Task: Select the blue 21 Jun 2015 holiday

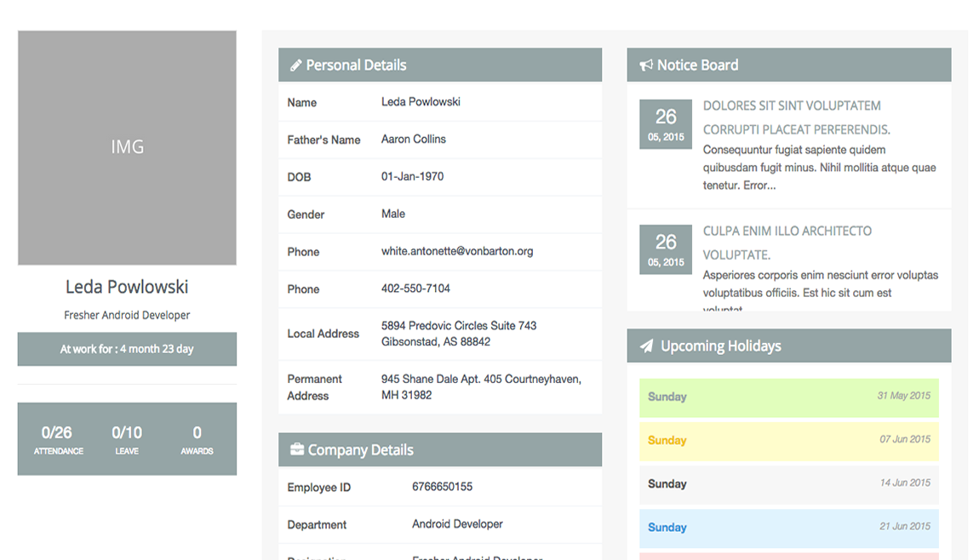Action: [x=788, y=528]
